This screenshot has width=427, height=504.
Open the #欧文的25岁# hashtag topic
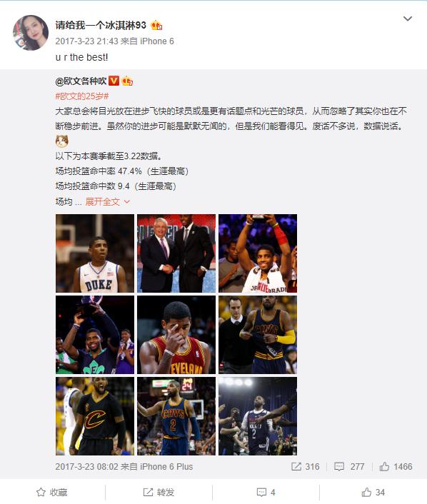(82, 96)
